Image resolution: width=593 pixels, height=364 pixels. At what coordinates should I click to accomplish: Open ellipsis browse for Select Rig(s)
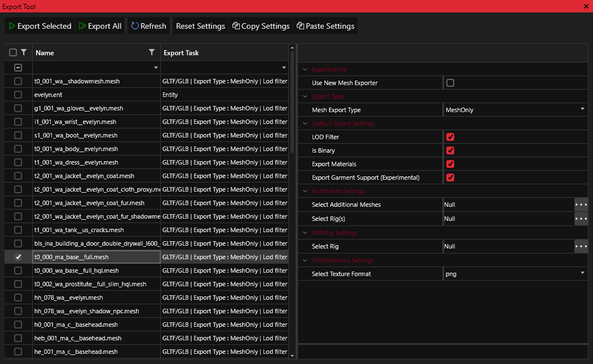(581, 218)
